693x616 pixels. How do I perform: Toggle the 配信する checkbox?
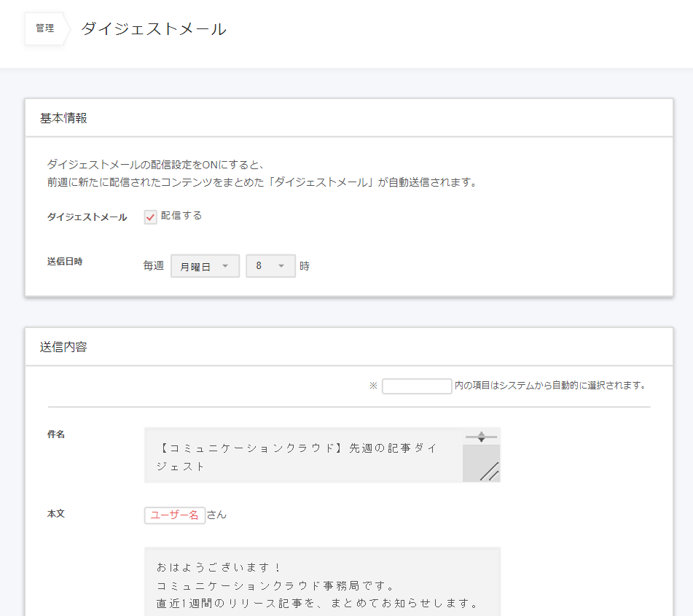(151, 217)
